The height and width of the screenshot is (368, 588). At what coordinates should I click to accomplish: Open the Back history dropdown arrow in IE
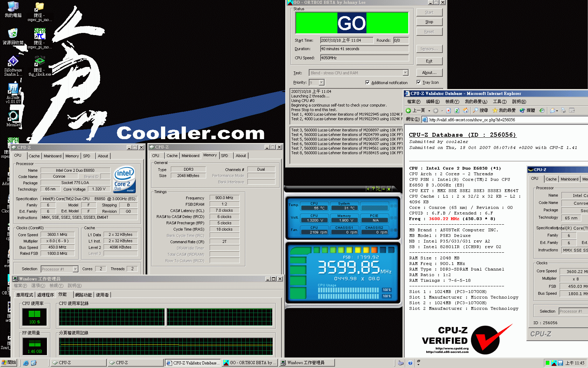[x=429, y=111]
